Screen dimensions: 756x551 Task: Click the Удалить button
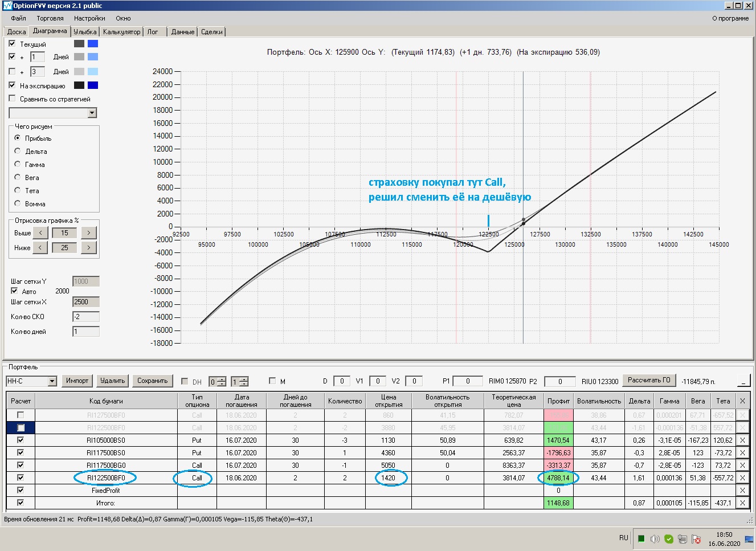coord(112,381)
